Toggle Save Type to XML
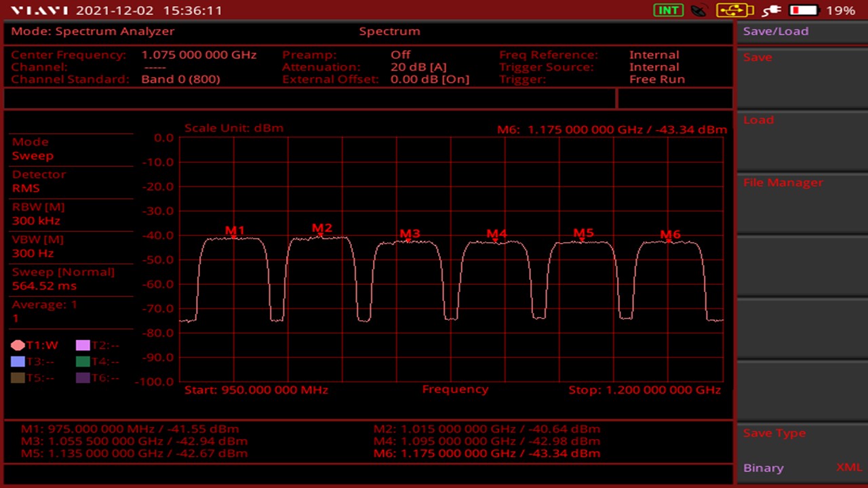This screenshot has height=488, width=868. [848, 468]
